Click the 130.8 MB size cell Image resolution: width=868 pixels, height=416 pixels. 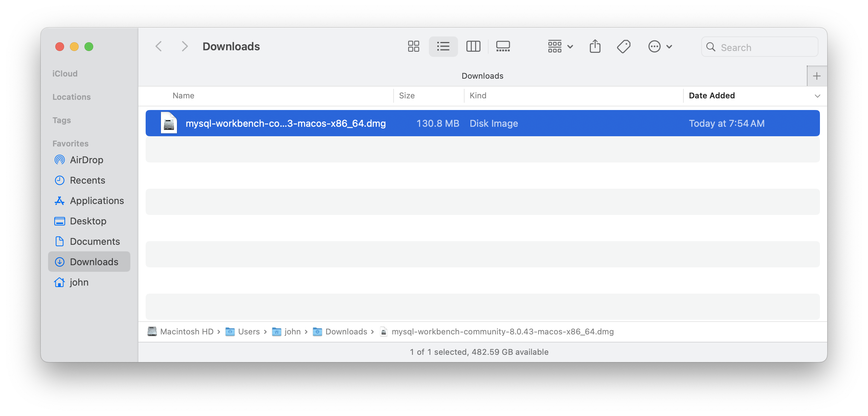pyautogui.click(x=438, y=123)
